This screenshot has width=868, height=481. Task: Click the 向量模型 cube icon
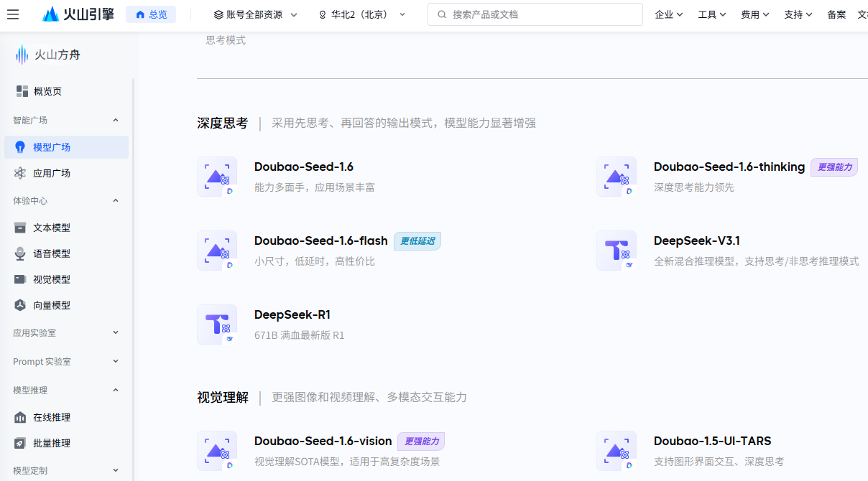coord(20,305)
